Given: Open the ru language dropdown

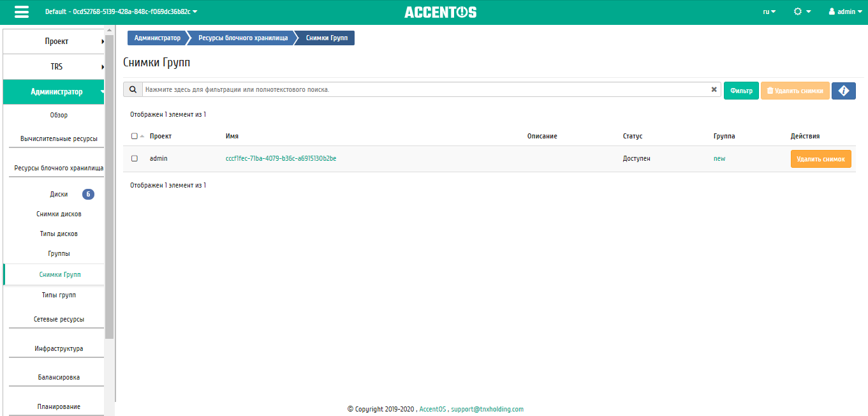Looking at the screenshot, I should pyautogui.click(x=769, y=11).
